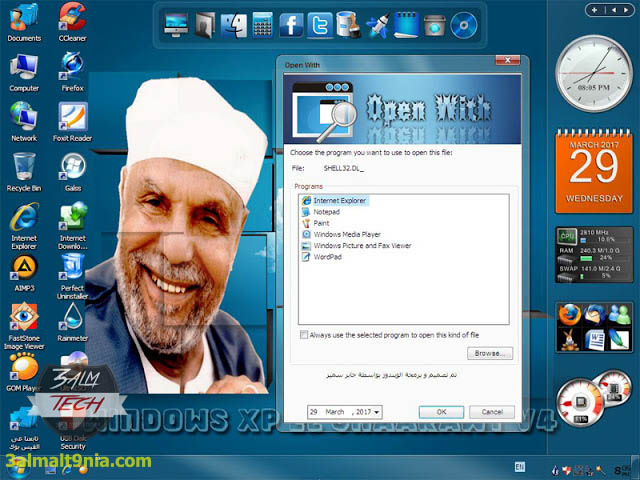Click the rabbit icon in sidebar launcher
The image size is (640, 480).
pos(569,340)
